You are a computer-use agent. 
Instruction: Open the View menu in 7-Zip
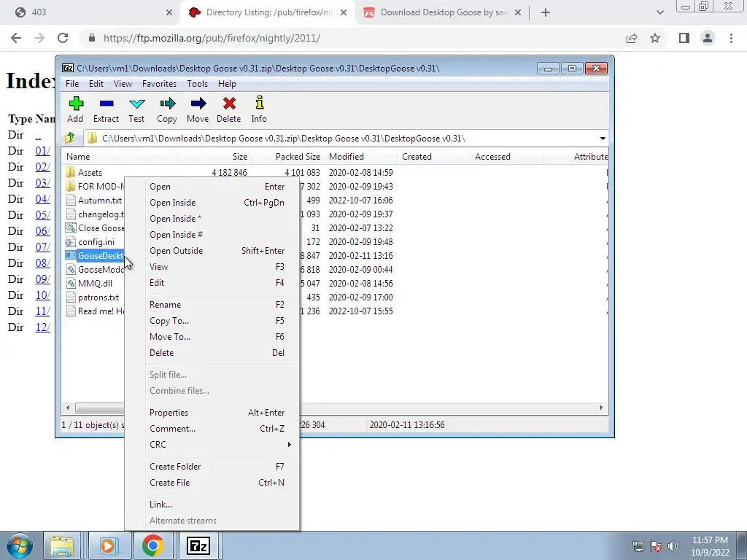pyautogui.click(x=123, y=84)
